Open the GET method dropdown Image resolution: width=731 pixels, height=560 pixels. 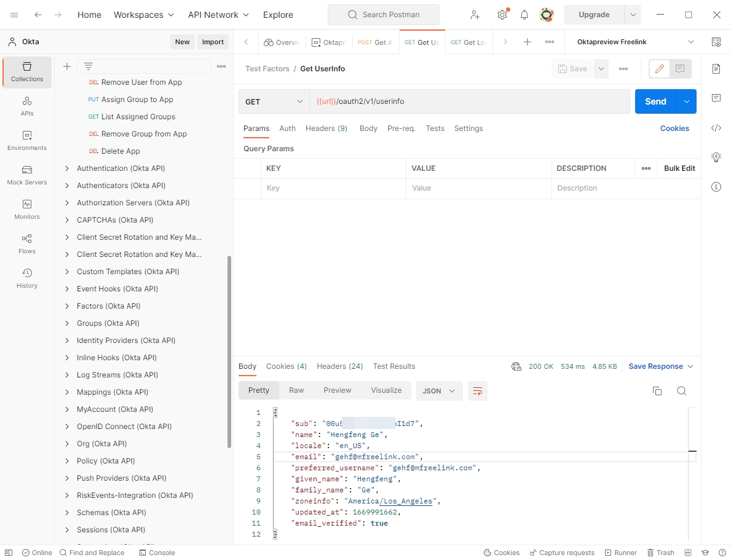274,101
